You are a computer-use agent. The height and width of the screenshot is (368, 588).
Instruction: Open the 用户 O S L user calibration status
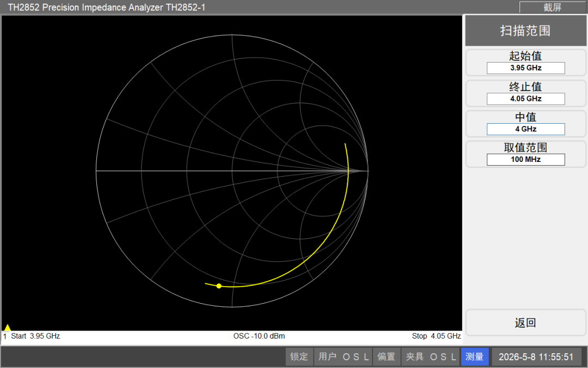pyautogui.click(x=343, y=357)
